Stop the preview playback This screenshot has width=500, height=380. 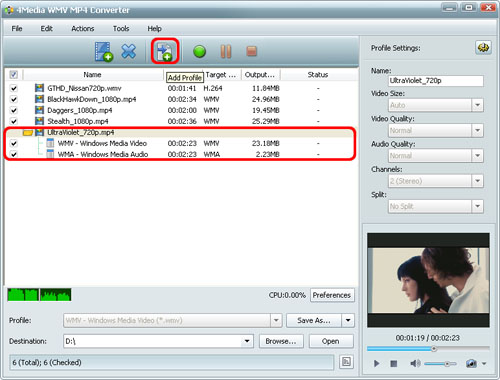pyautogui.click(x=394, y=363)
